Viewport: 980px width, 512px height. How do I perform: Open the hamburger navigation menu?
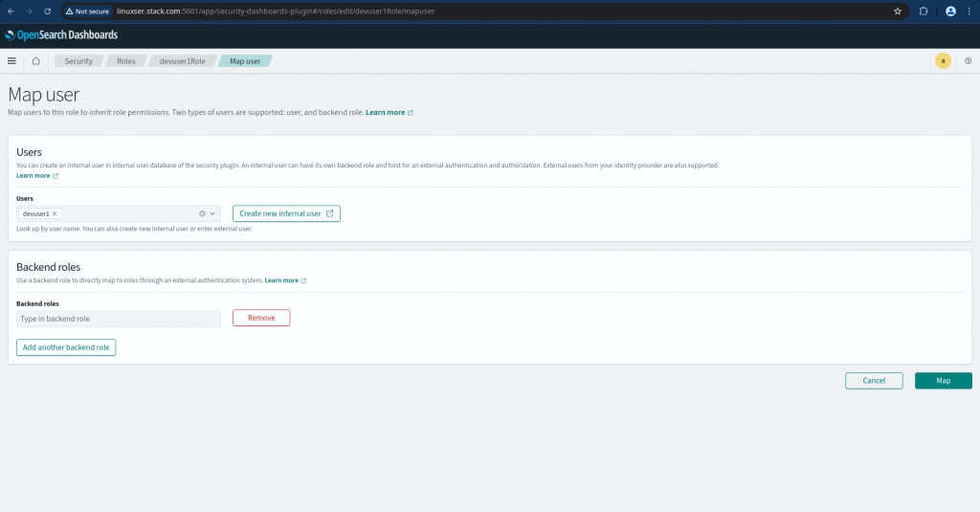click(x=11, y=61)
